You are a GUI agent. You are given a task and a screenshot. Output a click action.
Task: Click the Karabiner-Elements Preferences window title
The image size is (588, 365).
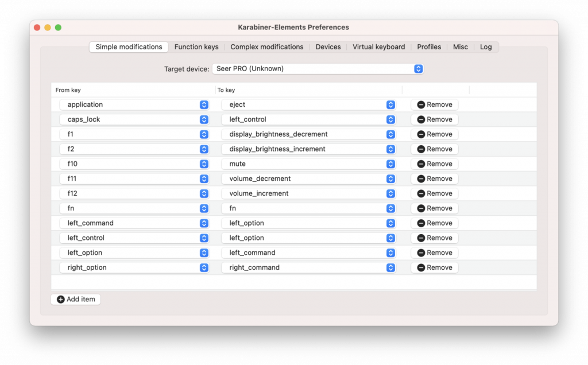coord(293,28)
